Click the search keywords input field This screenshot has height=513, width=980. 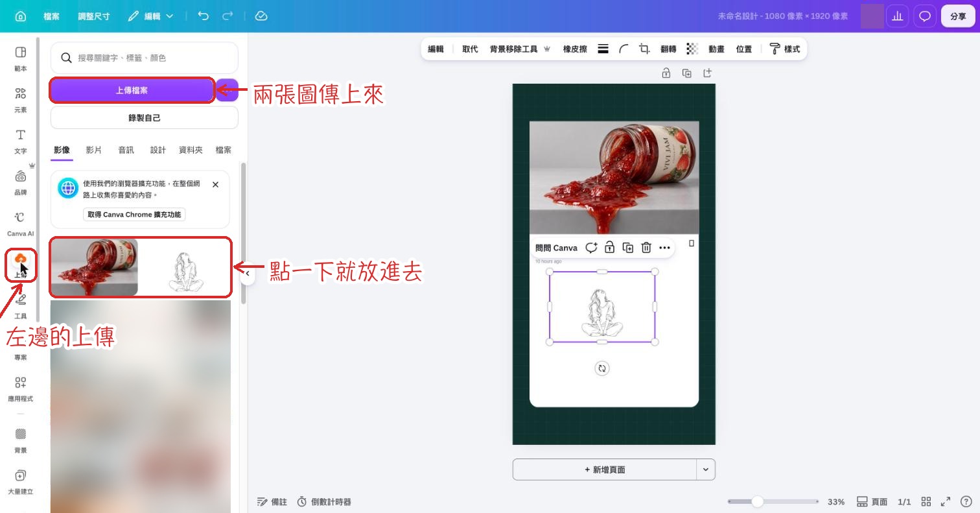(x=145, y=58)
